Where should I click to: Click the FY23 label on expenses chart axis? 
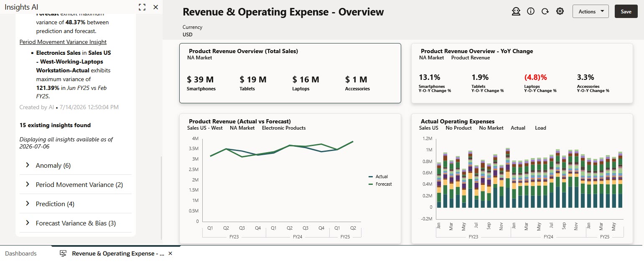click(473, 237)
